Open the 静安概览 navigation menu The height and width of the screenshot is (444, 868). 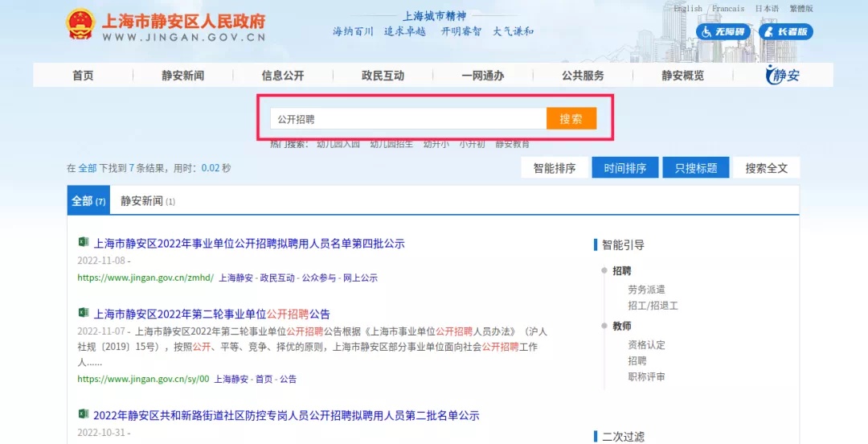(x=682, y=76)
